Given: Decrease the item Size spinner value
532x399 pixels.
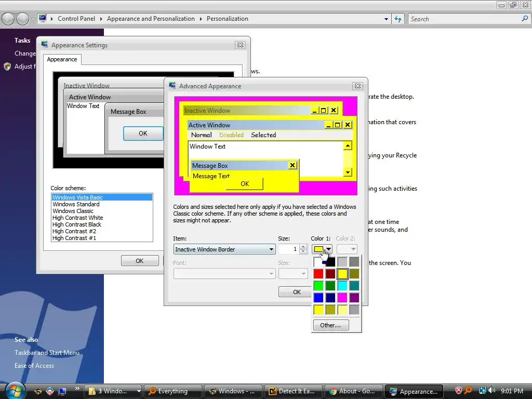Looking at the screenshot, I should pos(303,252).
